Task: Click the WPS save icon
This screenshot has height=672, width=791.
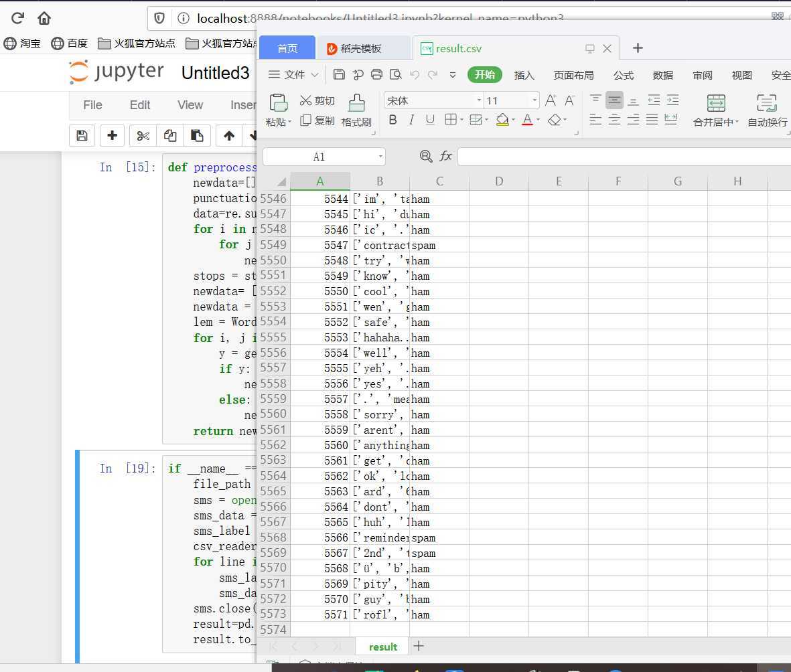Action: [339, 74]
